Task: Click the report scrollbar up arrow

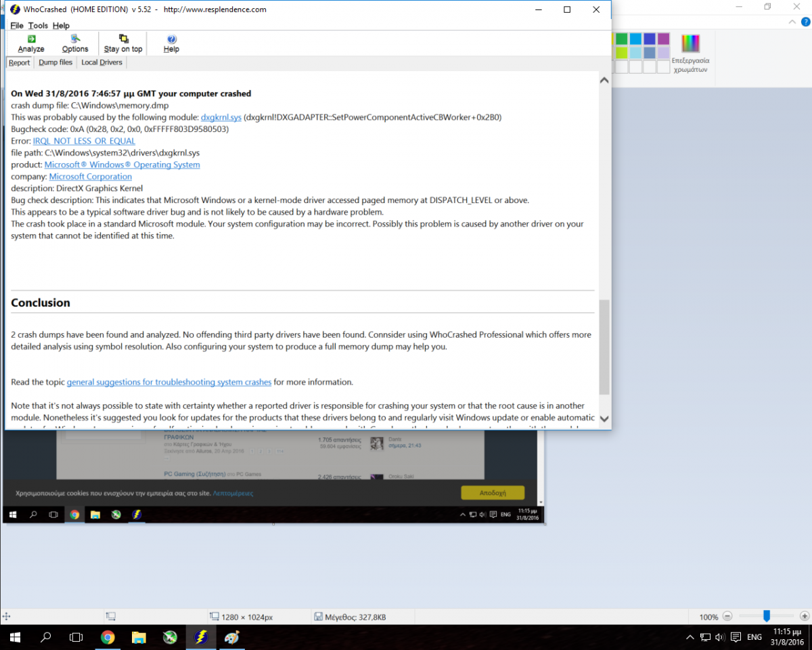Action: 604,80
